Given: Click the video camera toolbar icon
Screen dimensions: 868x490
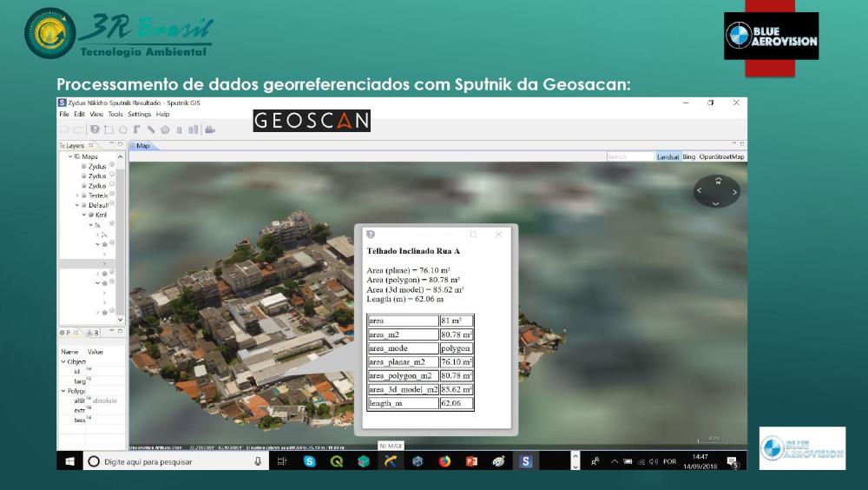Looking at the screenshot, I should tap(209, 129).
